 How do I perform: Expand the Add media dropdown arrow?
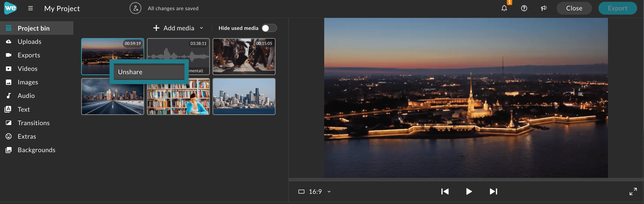(x=201, y=28)
